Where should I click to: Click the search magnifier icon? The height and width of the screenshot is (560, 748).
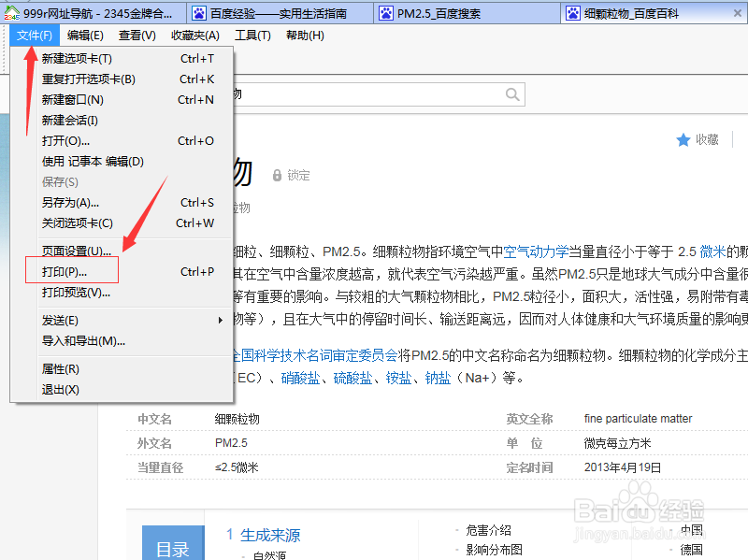point(512,94)
